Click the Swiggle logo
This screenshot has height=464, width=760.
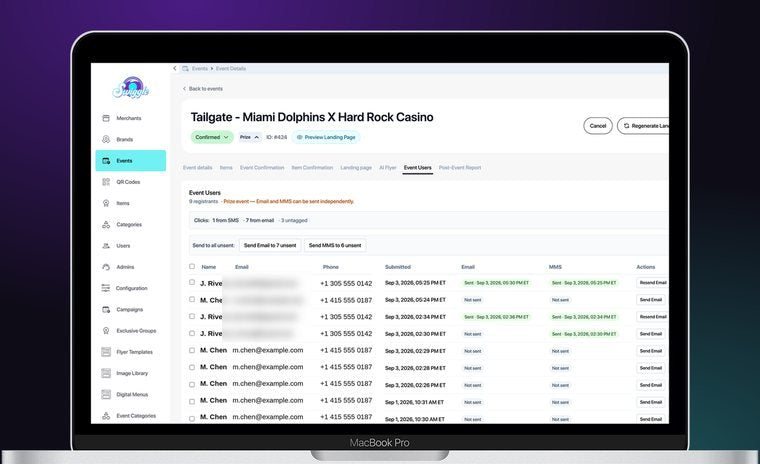pyautogui.click(x=131, y=88)
